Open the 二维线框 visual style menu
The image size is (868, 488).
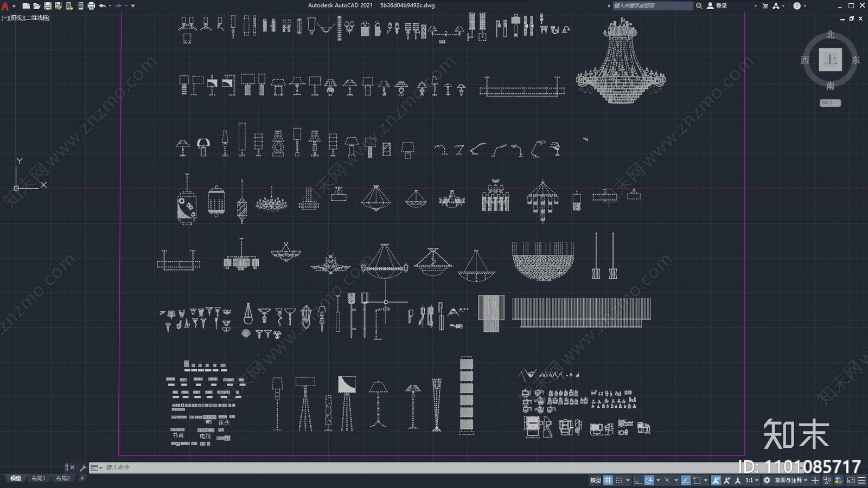(x=37, y=18)
